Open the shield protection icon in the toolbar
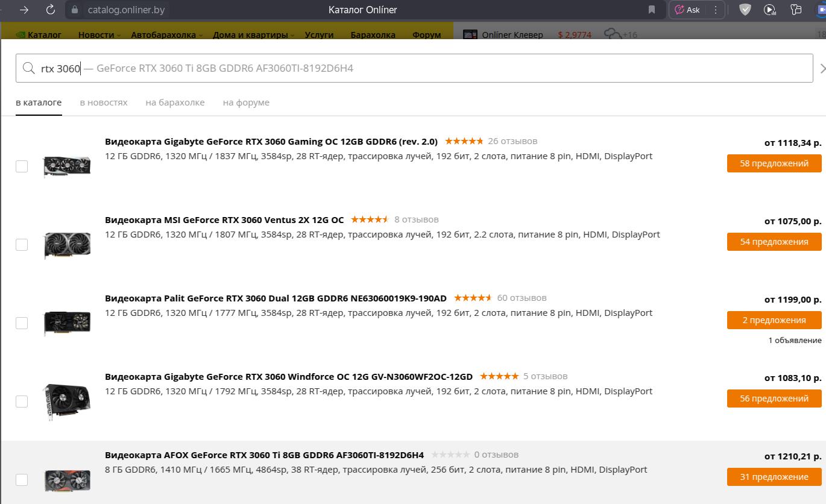 pyautogui.click(x=745, y=10)
